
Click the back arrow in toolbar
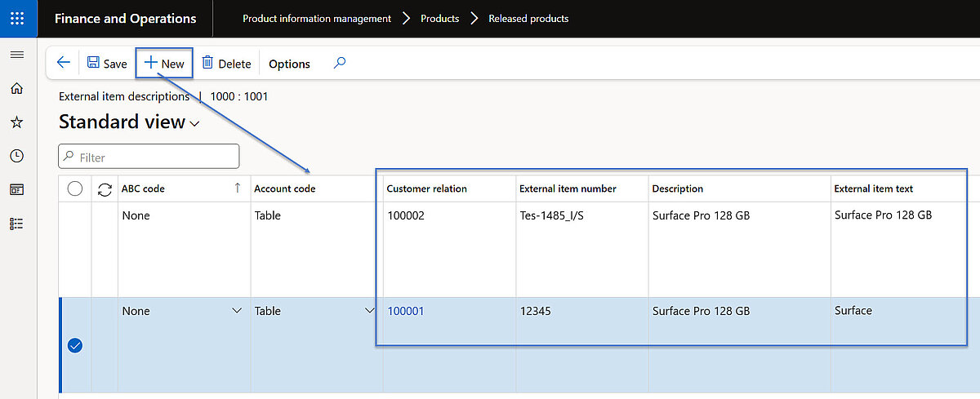[x=64, y=63]
